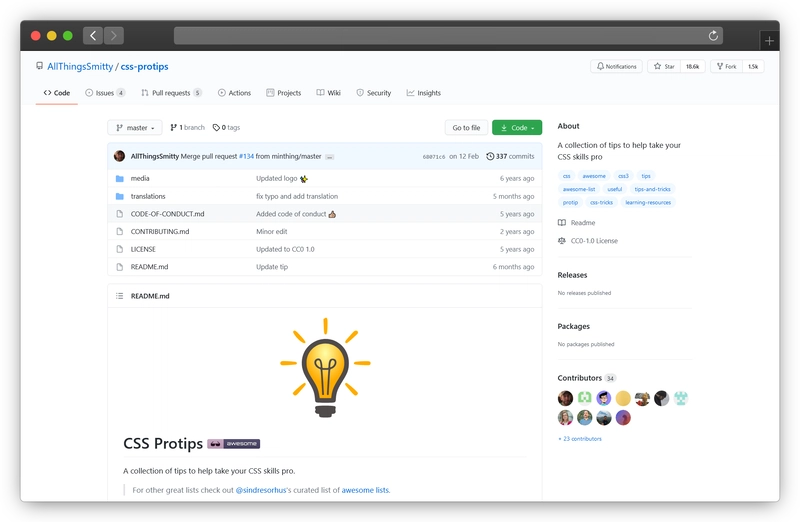Expand the commit message ellipsis button
This screenshot has width=800, height=522.
[x=330, y=157]
